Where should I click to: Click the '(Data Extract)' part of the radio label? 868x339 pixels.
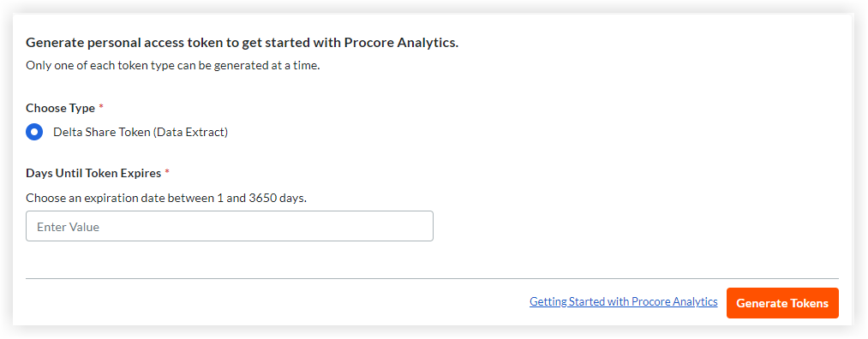coord(189,132)
